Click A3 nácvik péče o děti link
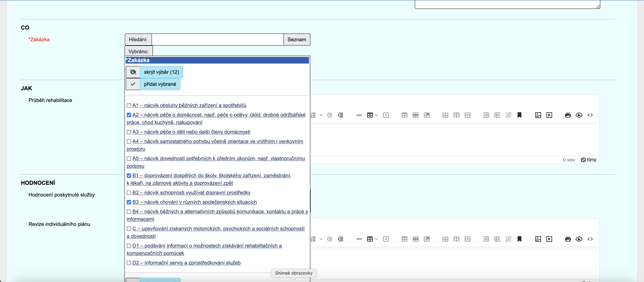Screen dimensions: 644x282 point(191,132)
